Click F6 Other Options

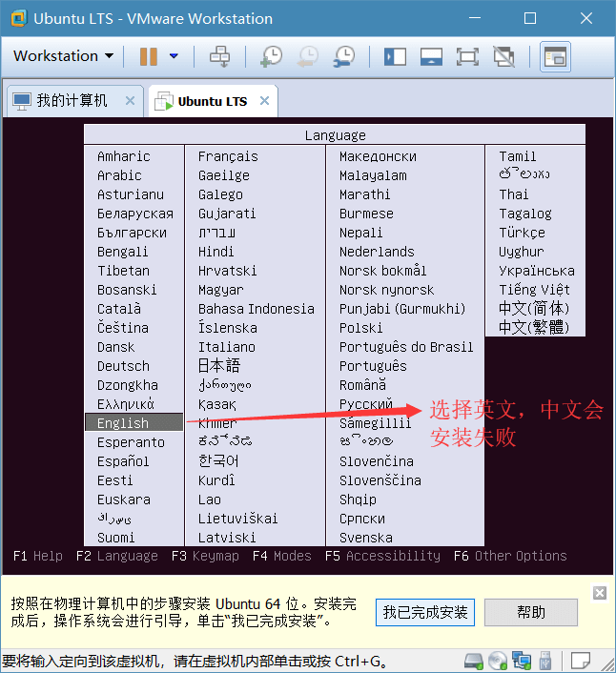click(x=510, y=556)
